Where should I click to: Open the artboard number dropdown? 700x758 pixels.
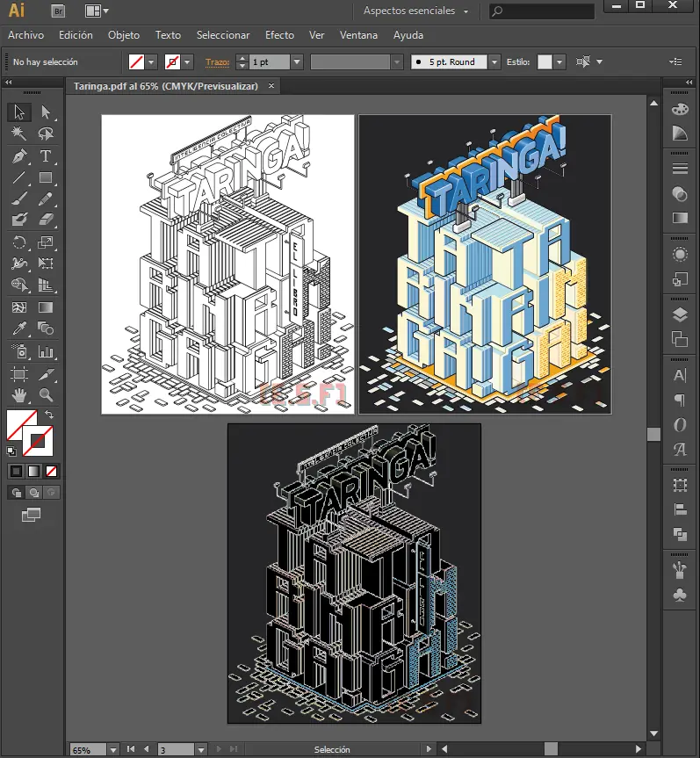(201, 750)
